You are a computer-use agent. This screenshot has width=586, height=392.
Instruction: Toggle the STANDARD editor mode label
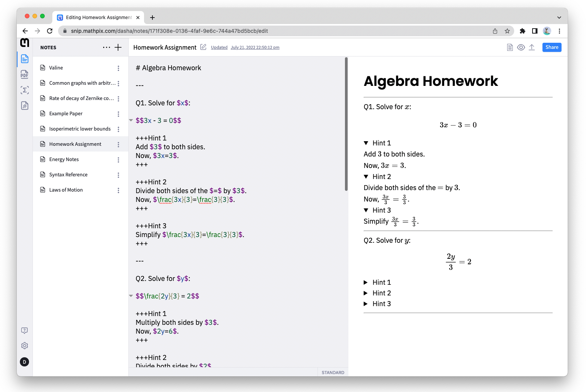pyautogui.click(x=333, y=373)
